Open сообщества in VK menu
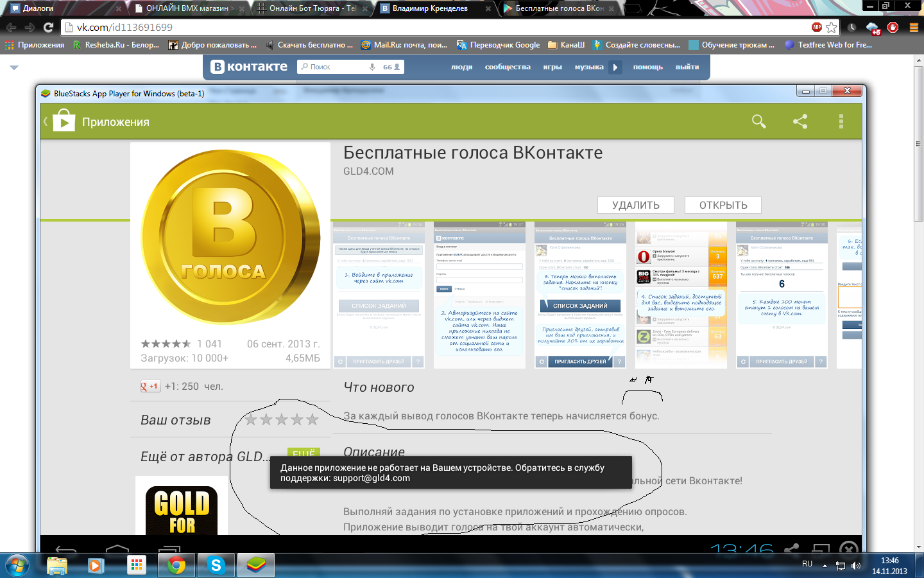The image size is (924, 578). pos(508,67)
